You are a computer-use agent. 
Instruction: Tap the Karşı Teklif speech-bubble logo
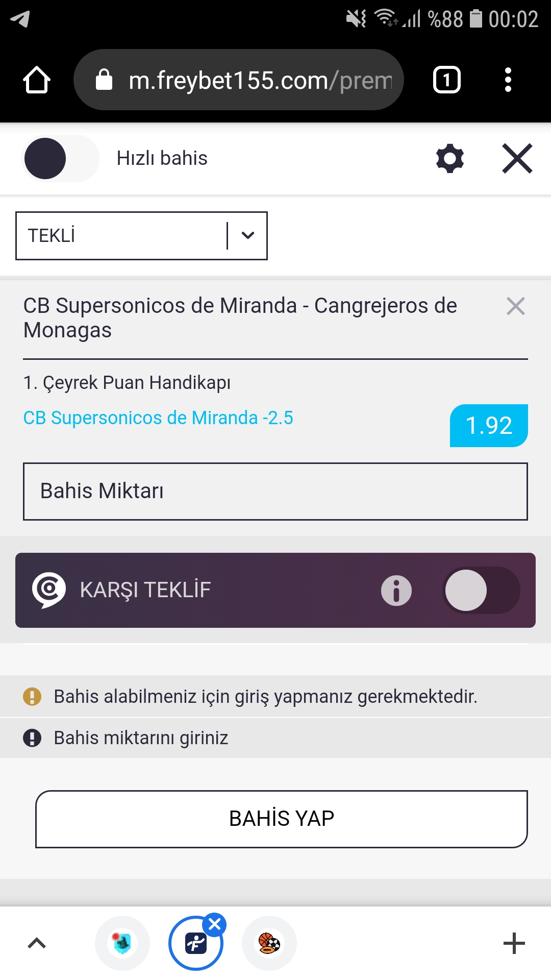pyautogui.click(x=49, y=590)
